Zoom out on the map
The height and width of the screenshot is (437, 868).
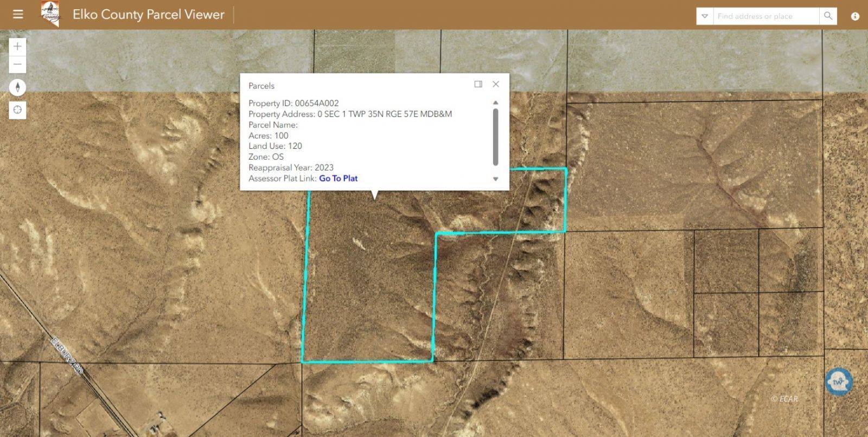tap(17, 64)
